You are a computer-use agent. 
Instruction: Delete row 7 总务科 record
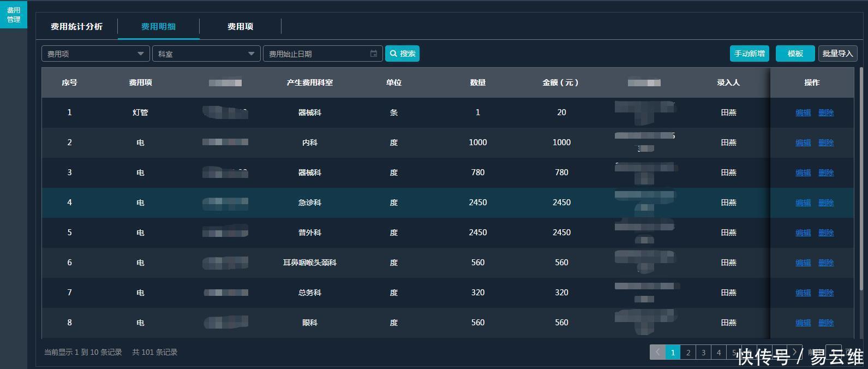click(x=826, y=293)
